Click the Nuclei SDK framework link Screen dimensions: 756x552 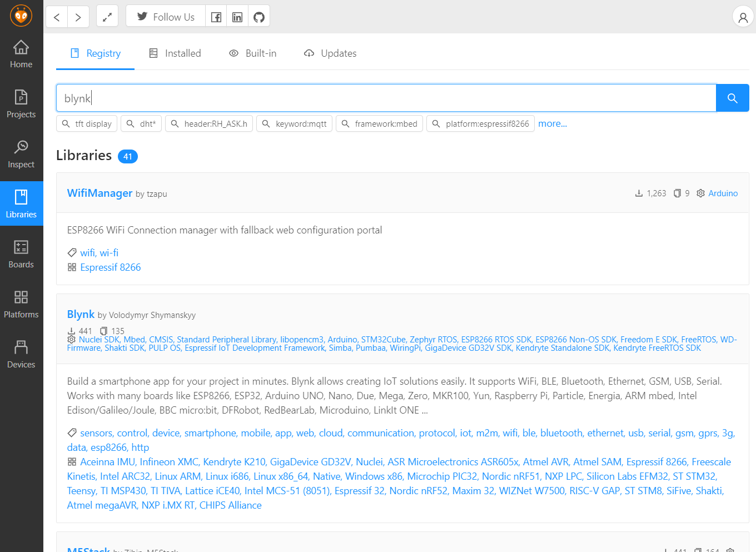[x=99, y=340]
